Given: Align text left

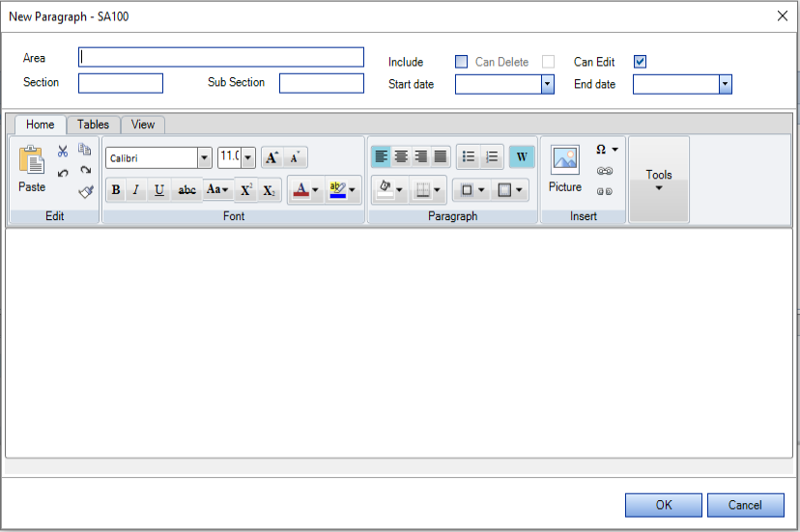Looking at the screenshot, I should coord(381,156).
